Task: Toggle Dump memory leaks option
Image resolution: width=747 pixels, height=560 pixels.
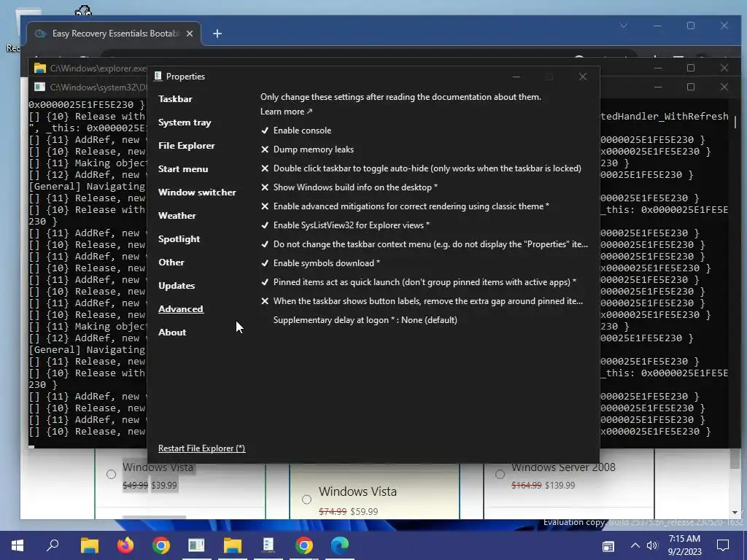Action: [307, 149]
